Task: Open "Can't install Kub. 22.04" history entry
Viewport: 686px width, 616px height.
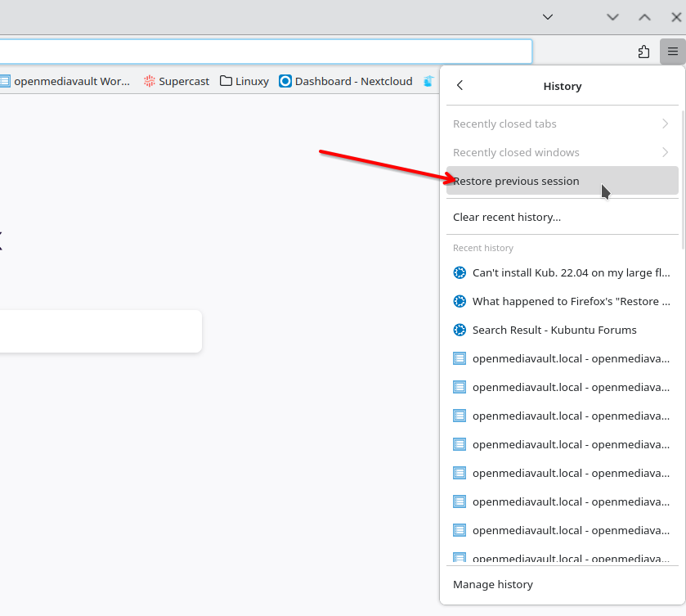Action: [x=571, y=272]
